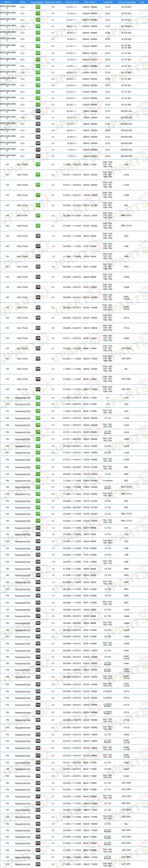Click the Nadwozie column header

pos(107,2)
